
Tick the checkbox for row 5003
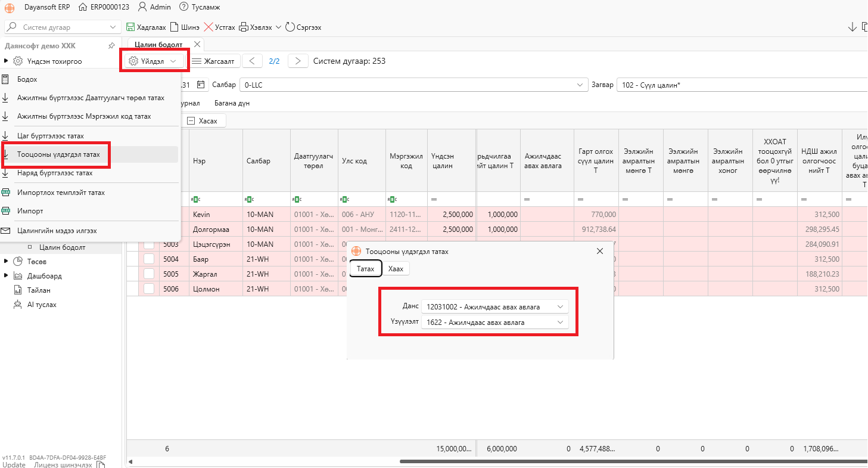(149, 244)
